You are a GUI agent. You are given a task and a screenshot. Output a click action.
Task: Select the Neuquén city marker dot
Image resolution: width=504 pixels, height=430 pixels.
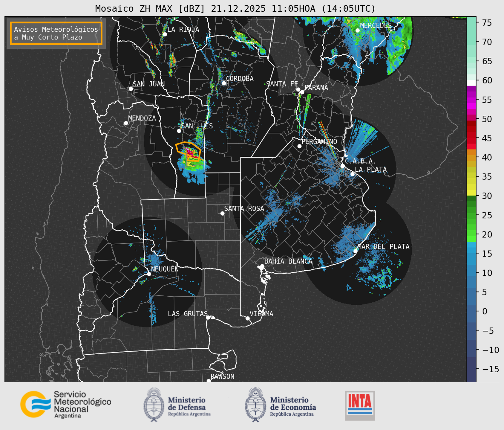(149, 274)
